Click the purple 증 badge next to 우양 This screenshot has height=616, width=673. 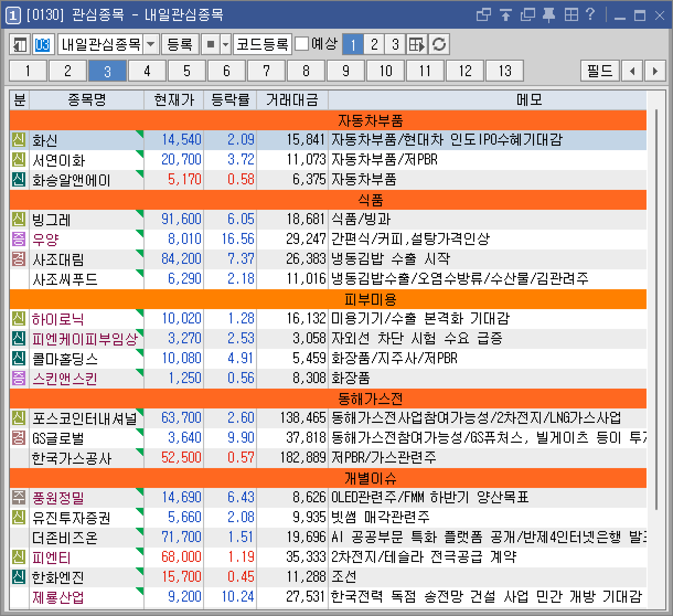tap(19, 240)
